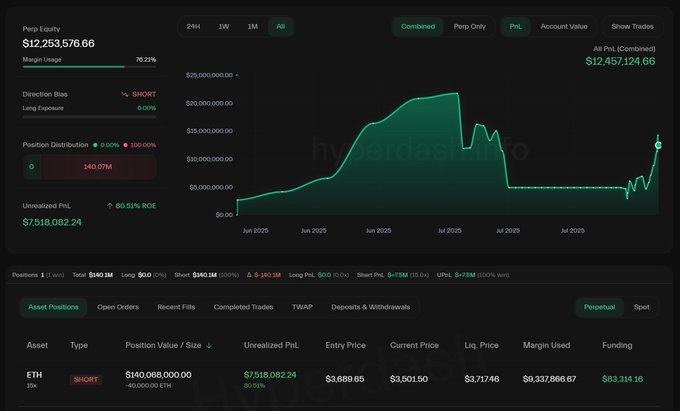Click the red dot in Position Distribution

tap(125, 145)
